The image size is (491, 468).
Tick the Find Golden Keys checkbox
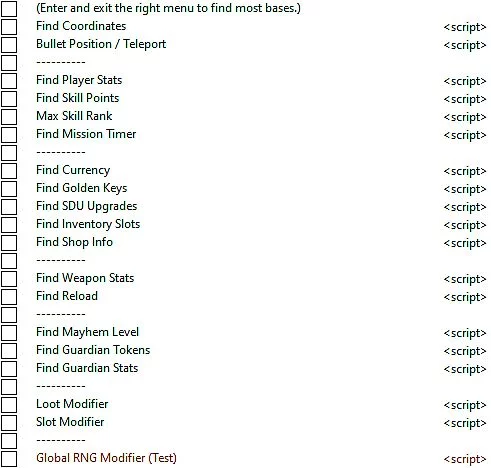(9, 188)
